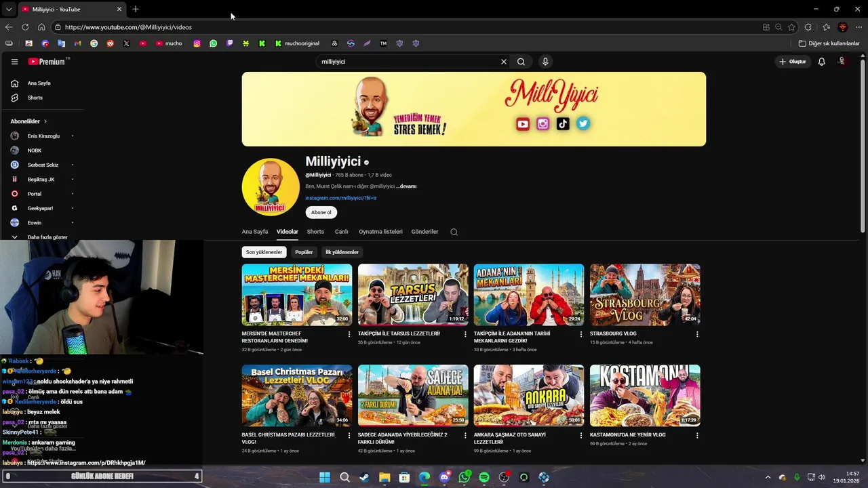Select the İlk yüklenenler filter chip

point(342,252)
